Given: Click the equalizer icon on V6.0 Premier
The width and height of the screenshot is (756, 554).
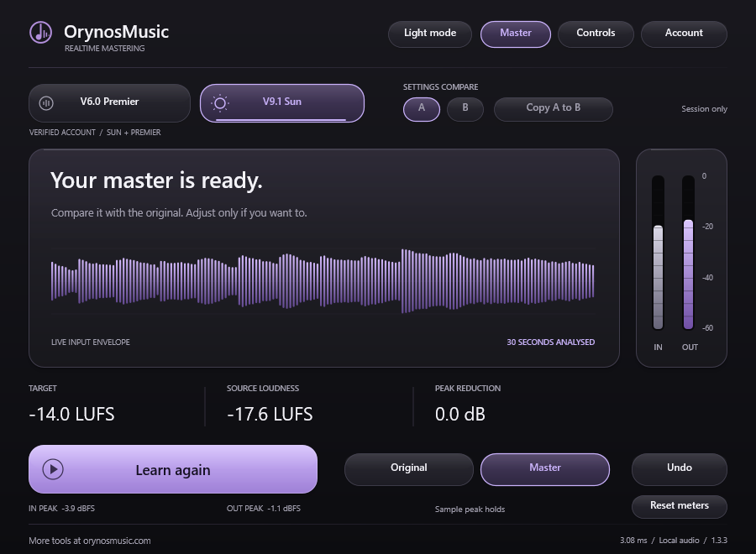Looking at the screenshot, I should click(x=46, y=102).
